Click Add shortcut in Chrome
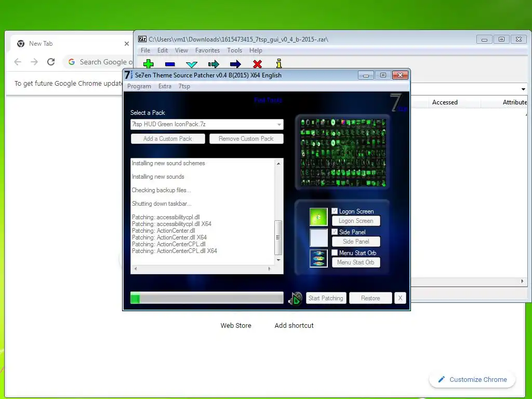532x399 pixels. (x=294, y=326)
